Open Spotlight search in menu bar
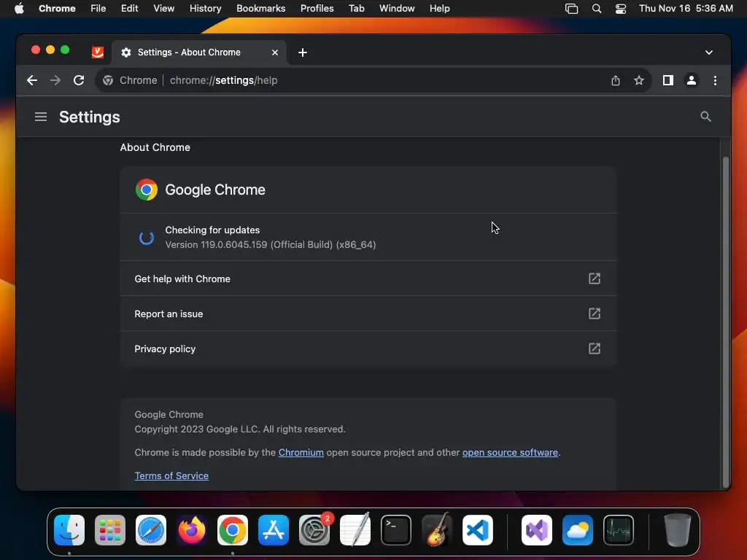Image resolution: width=747 pixels, height=560 pixels. [597, 9]
